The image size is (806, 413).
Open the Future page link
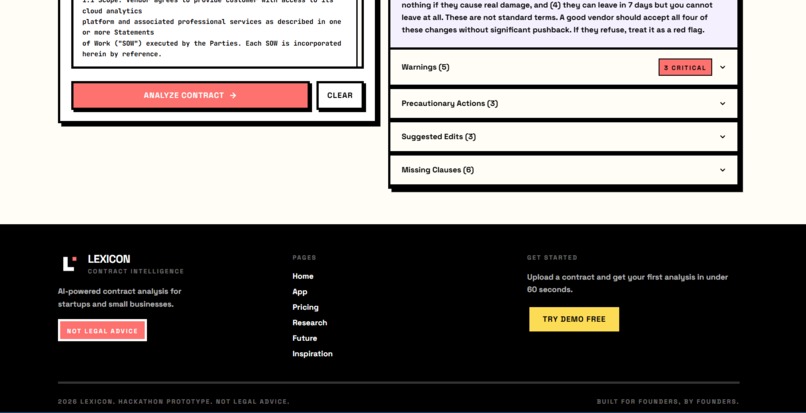pos(304,338)
